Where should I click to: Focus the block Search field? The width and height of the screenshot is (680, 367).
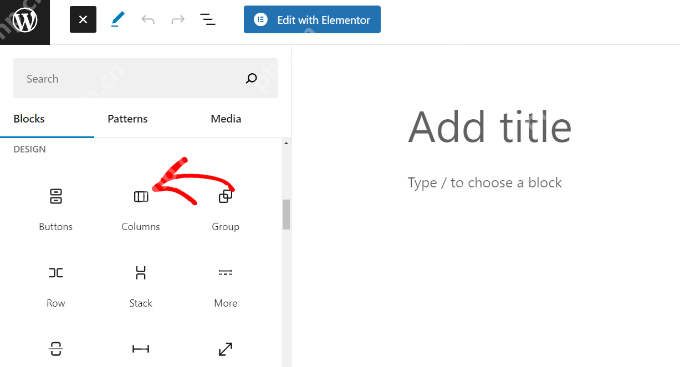click(x=145, y=78)
